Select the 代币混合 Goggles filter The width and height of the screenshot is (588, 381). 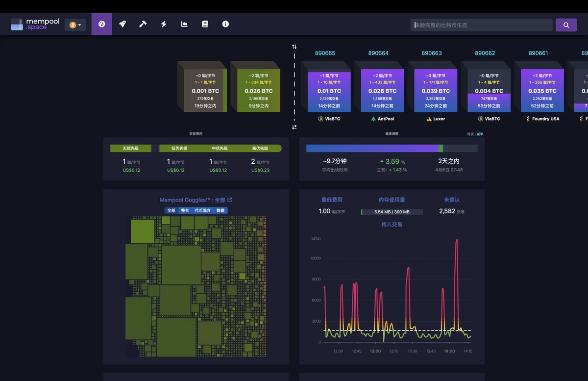(x=202, y=210)
